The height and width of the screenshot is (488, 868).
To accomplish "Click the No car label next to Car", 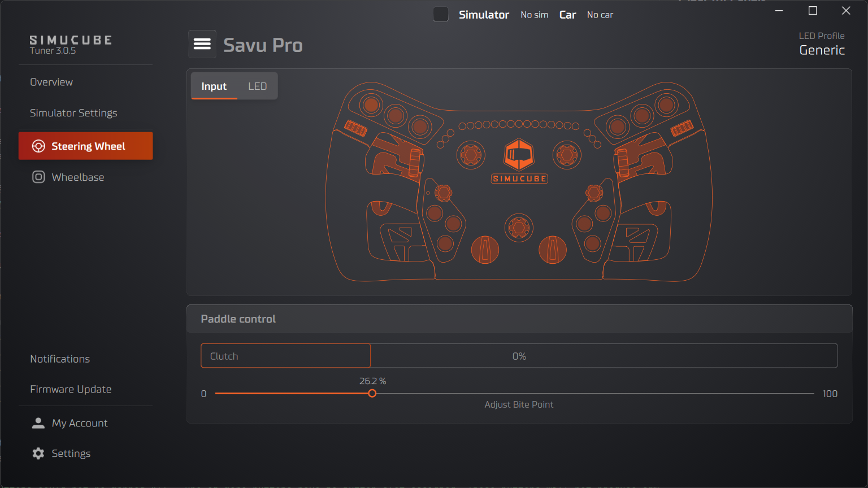I will pos(600,15).
